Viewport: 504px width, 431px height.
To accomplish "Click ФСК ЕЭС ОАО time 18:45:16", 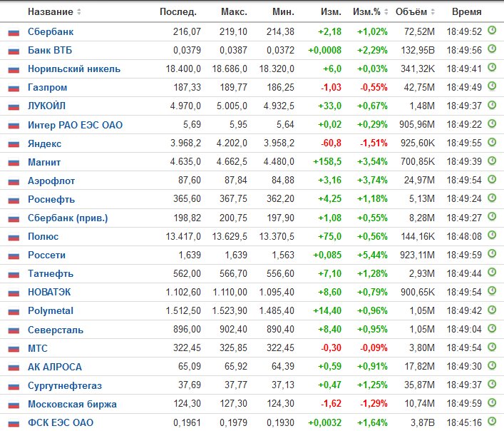I will point(464,422).
